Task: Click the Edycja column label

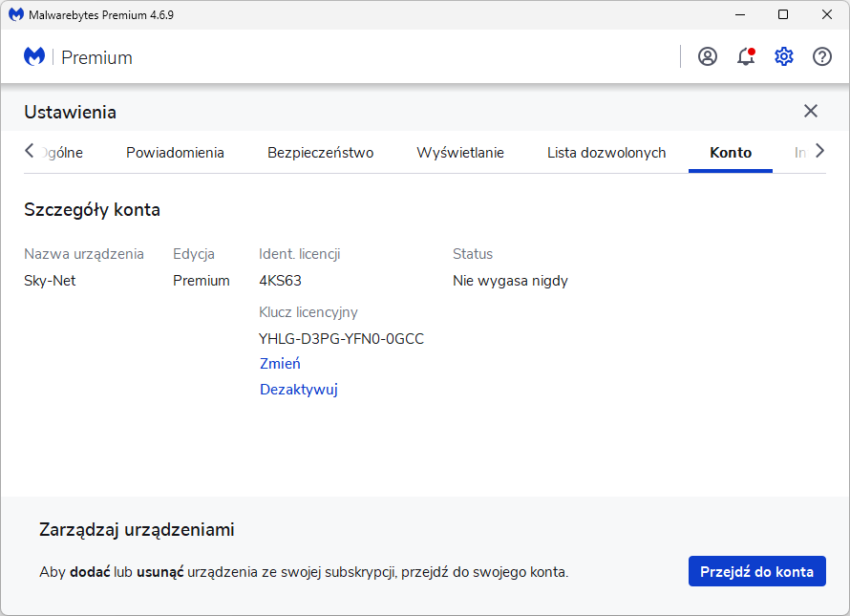Action: 194,254
